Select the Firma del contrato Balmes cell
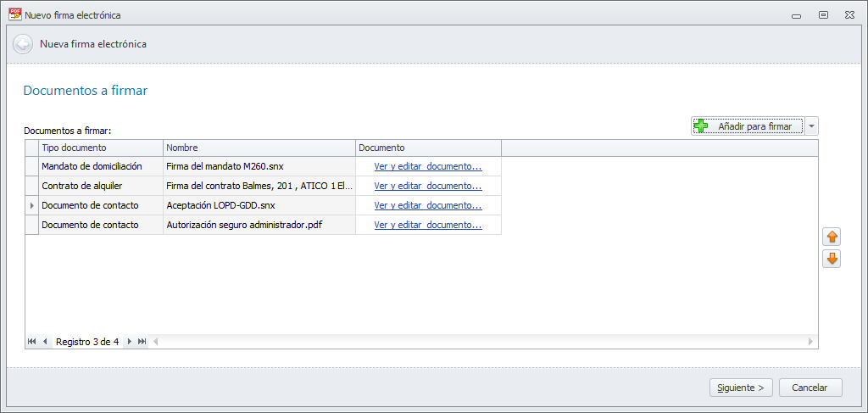The width and height of the screenshot is (868, 413). pos(259,186)
